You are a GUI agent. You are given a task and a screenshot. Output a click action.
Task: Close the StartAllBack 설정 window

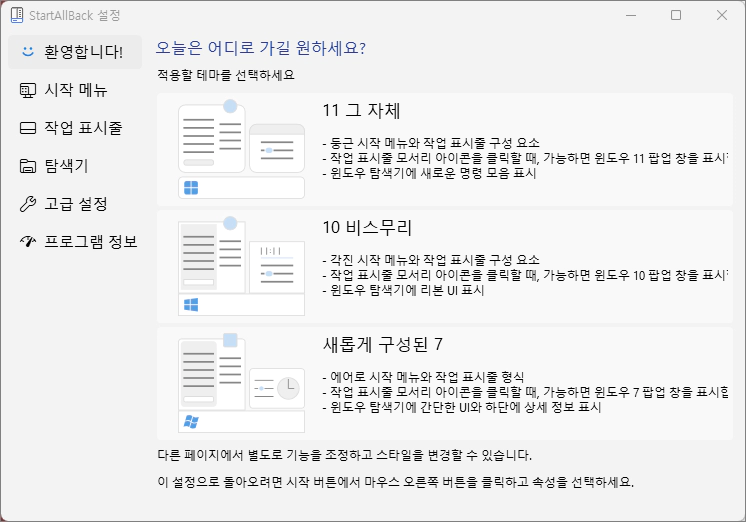click(x=722, y=15)
